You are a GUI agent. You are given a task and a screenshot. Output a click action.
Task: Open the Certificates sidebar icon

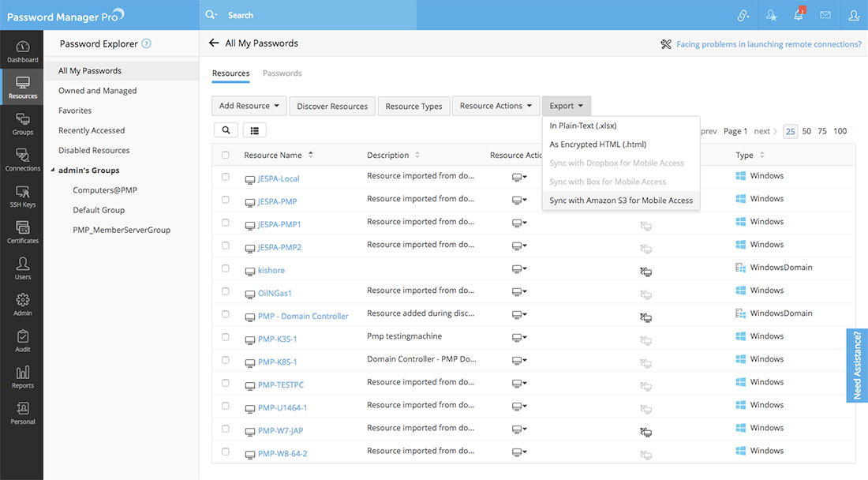pyautogui.click(x=22, y=232)
